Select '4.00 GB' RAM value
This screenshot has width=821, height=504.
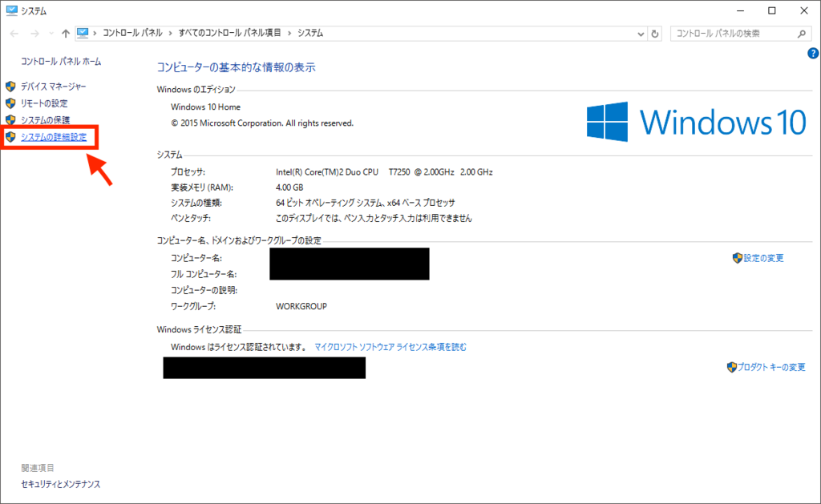pos(289,187)
